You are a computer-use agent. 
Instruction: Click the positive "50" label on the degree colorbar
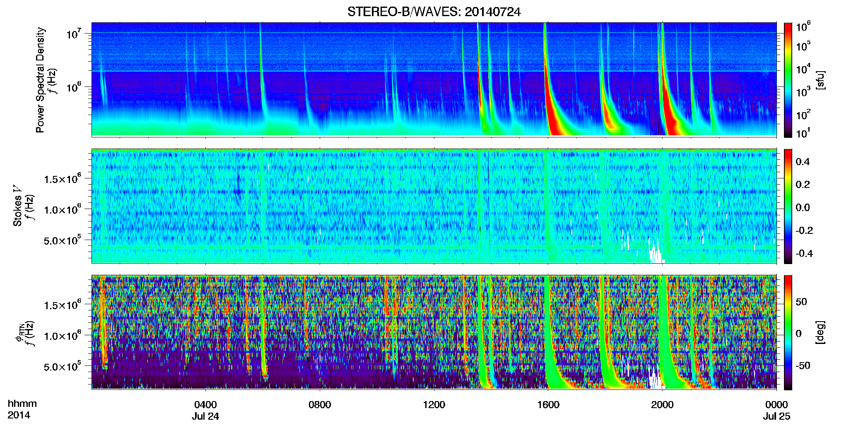point(801,302)
